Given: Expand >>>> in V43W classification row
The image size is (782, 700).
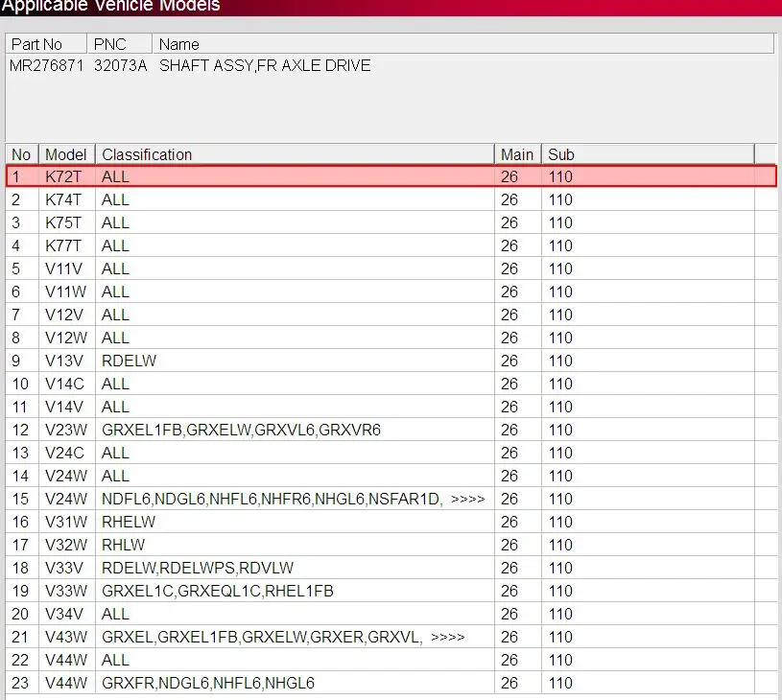Looking at the screenshot, I should pos(447,637).
